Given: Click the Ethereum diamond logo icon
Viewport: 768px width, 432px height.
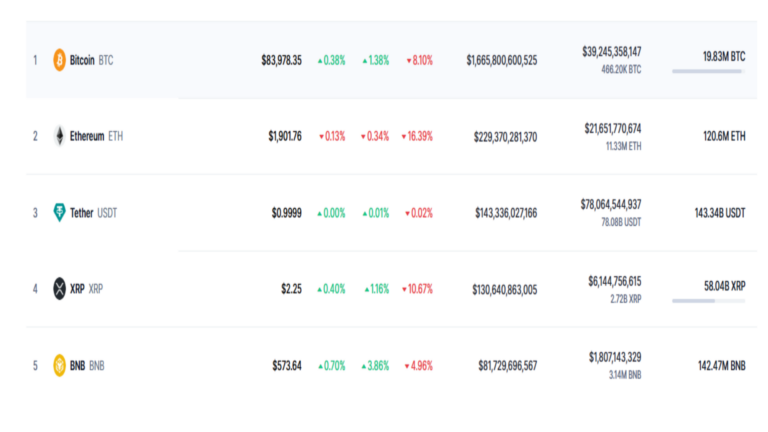Looking at the screenshot, I should coord(60,136).
